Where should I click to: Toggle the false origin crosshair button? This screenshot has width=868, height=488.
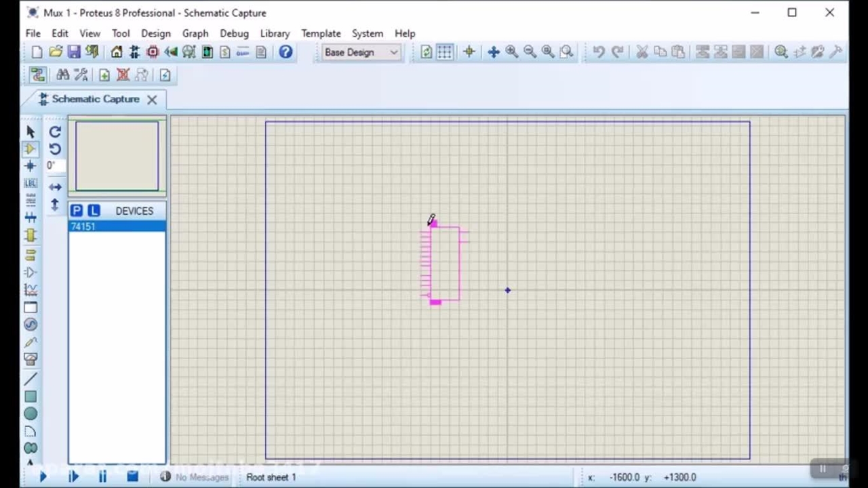click(x=469, y=52)
